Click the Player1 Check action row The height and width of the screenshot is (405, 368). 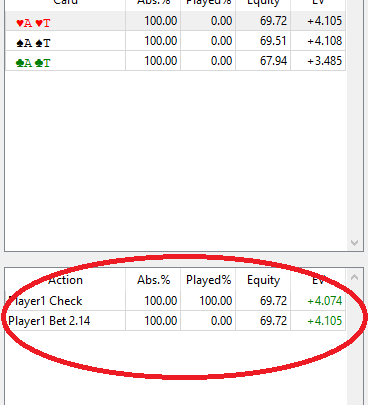(x=176, y=301)
